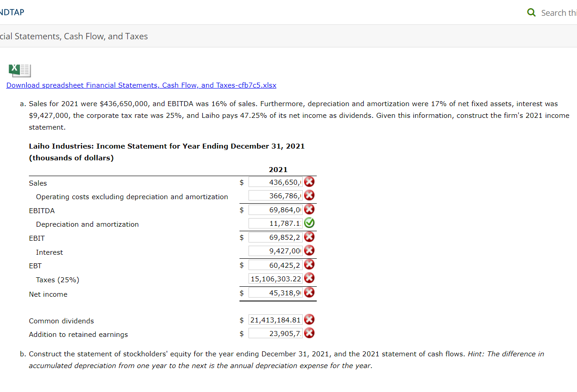The image size is (577, 392).
Task: Click the red X beside Addition to retained earnings
Action: (309, 333)
